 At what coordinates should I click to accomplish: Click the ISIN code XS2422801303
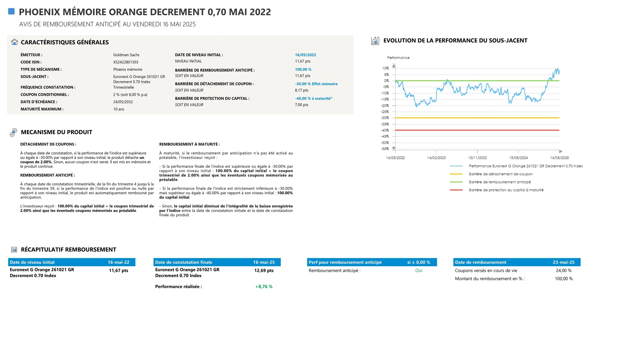point(126,62)
